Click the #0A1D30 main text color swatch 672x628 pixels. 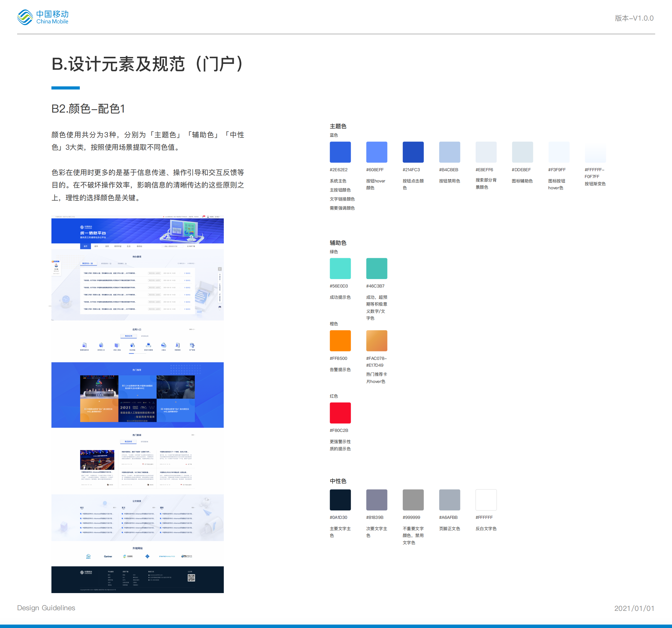pos(340,500)
